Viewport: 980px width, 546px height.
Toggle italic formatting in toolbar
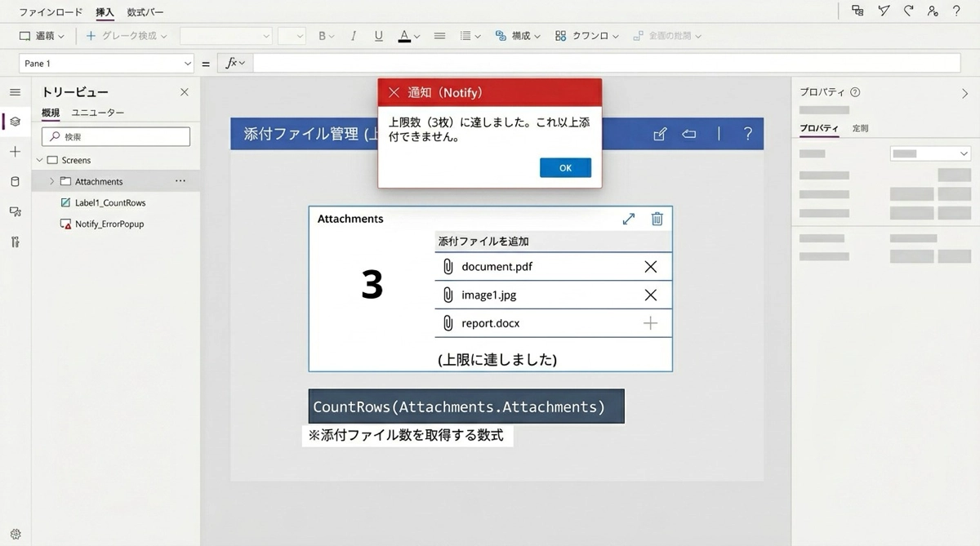(353, 36)
